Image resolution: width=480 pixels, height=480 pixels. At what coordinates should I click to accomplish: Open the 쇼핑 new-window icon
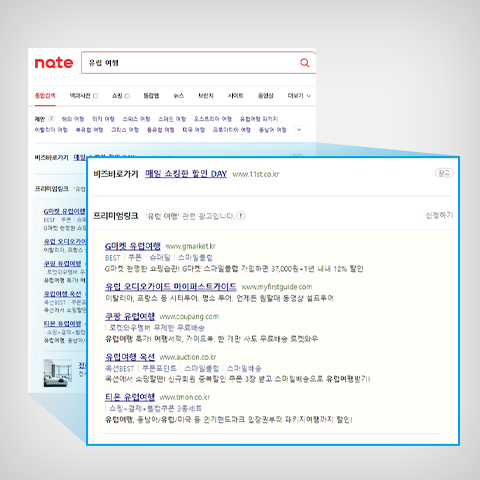click(x=127, y=96)
